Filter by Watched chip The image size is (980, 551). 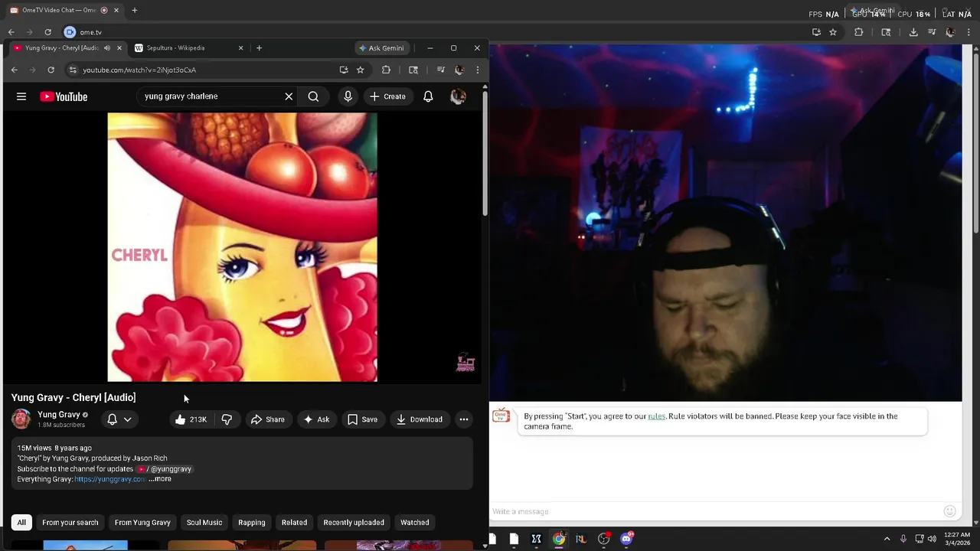tap(415, 523)
